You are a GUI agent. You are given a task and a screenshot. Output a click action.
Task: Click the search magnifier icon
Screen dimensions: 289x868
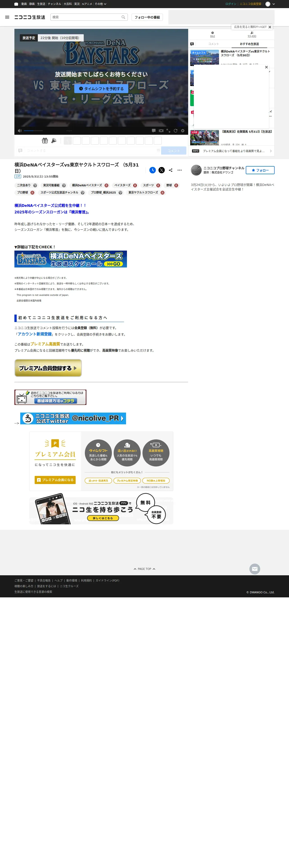click(x=124, y=17)
